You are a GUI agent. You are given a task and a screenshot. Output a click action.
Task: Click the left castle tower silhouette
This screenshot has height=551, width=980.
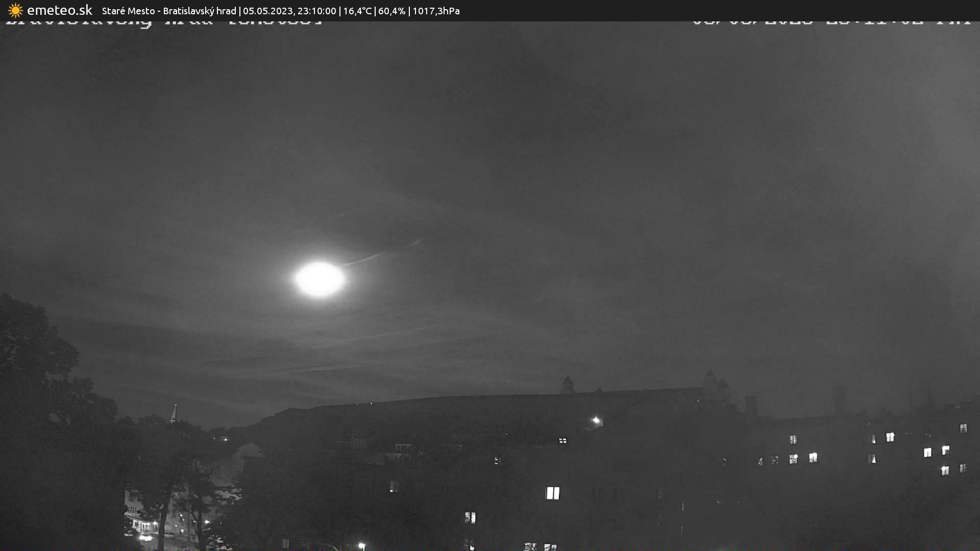[567, 385]
